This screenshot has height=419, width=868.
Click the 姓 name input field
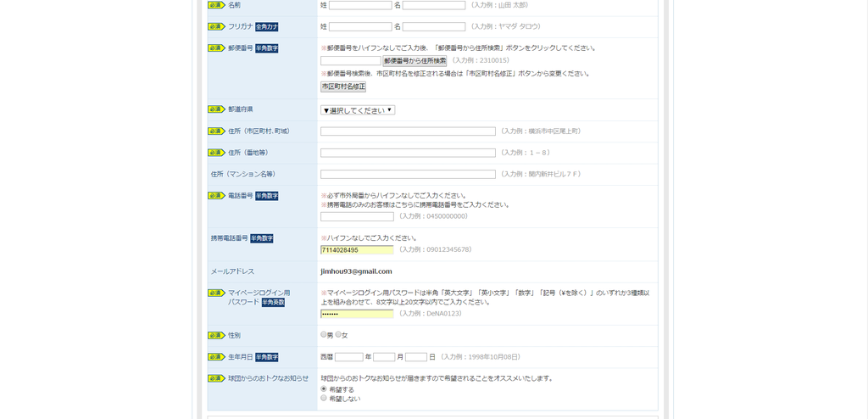click(360, 6)
